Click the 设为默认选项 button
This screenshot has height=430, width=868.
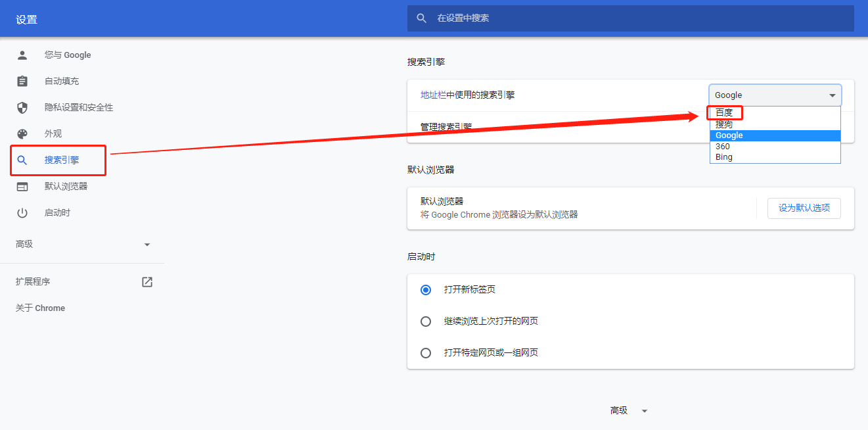[x=804, y=208]
